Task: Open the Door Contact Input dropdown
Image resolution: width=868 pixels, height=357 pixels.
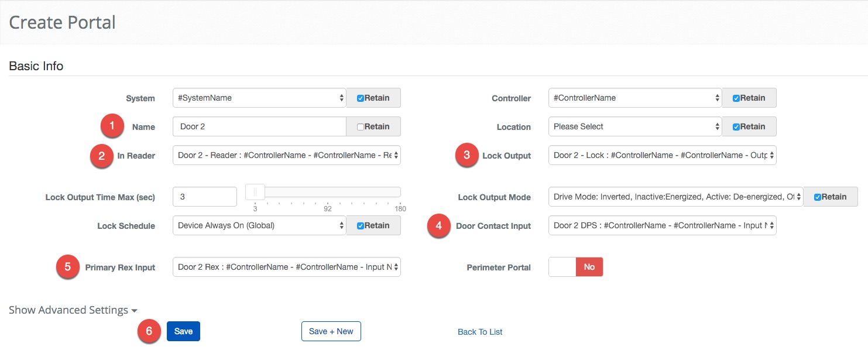Action: [x=662, y=225]
